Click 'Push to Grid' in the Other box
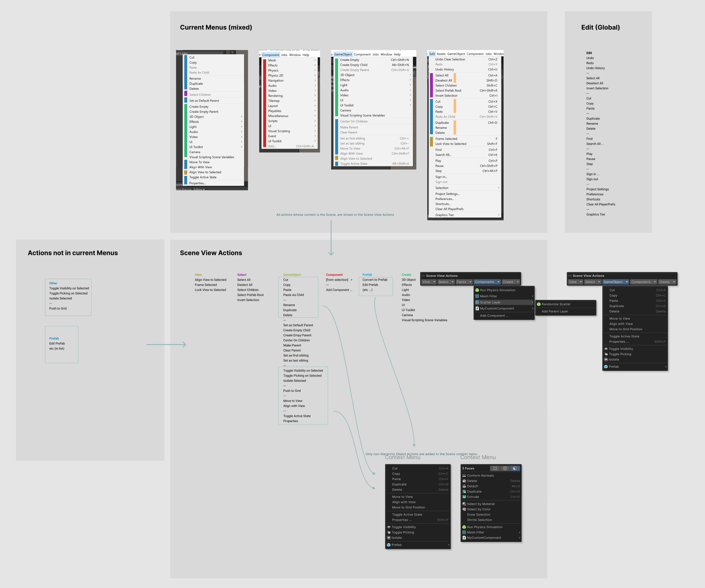 pyautogui.click(x=58, y=308)
